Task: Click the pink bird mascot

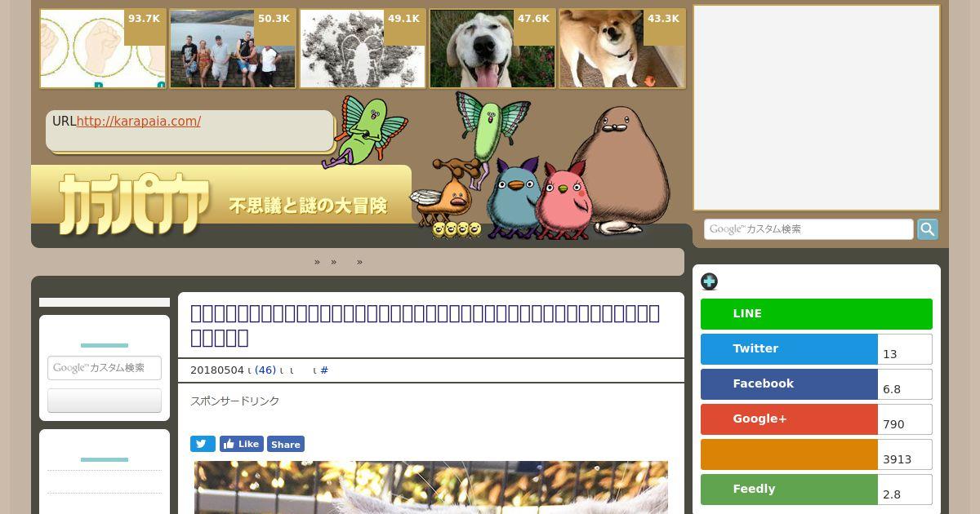Action: [563, 201]
